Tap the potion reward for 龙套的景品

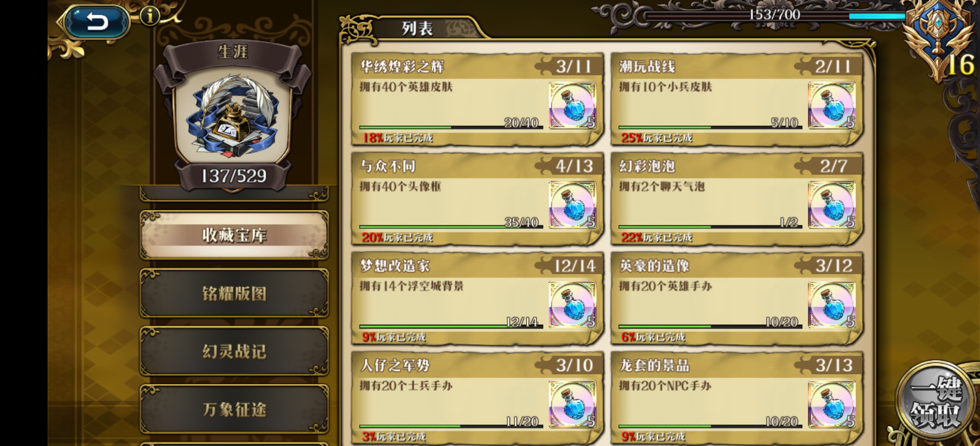[832, 404]
